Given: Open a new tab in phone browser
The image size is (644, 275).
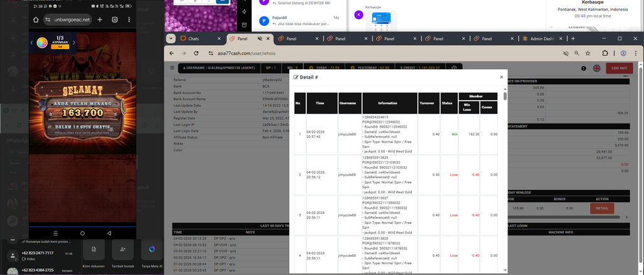Looking at the screenshot, I should pos(100,20).
